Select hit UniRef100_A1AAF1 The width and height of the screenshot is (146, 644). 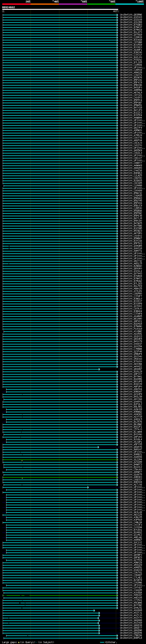coord(131,50)
